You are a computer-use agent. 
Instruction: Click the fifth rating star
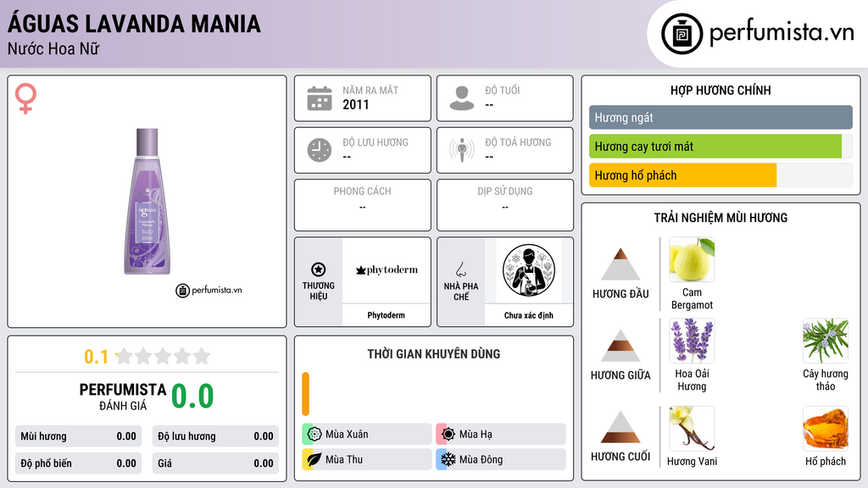click(x=202, y=356)
